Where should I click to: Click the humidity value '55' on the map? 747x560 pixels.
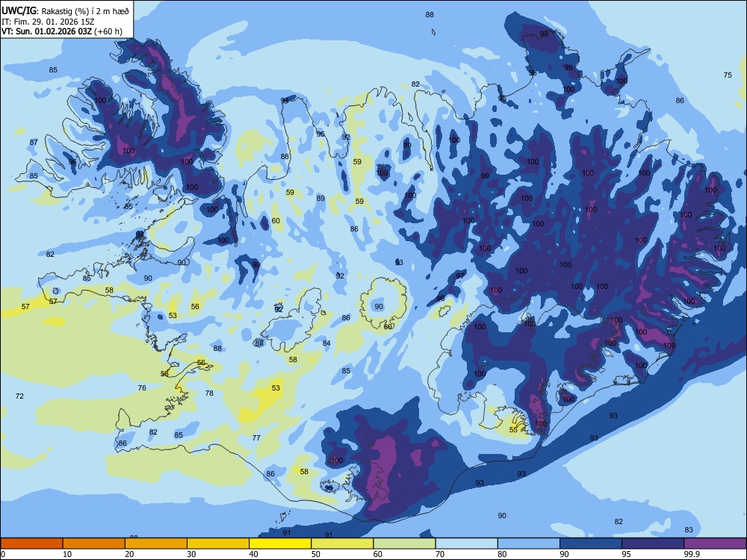point(513,430)
